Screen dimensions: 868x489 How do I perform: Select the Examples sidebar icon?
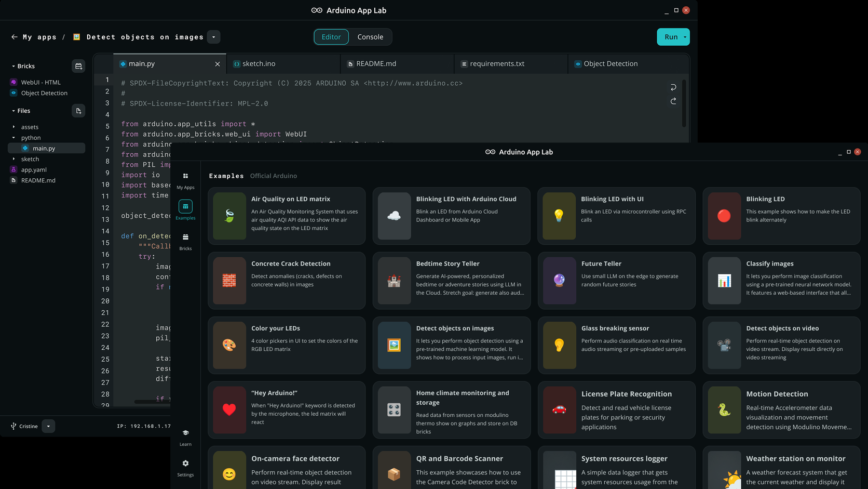tap(185, 206)
